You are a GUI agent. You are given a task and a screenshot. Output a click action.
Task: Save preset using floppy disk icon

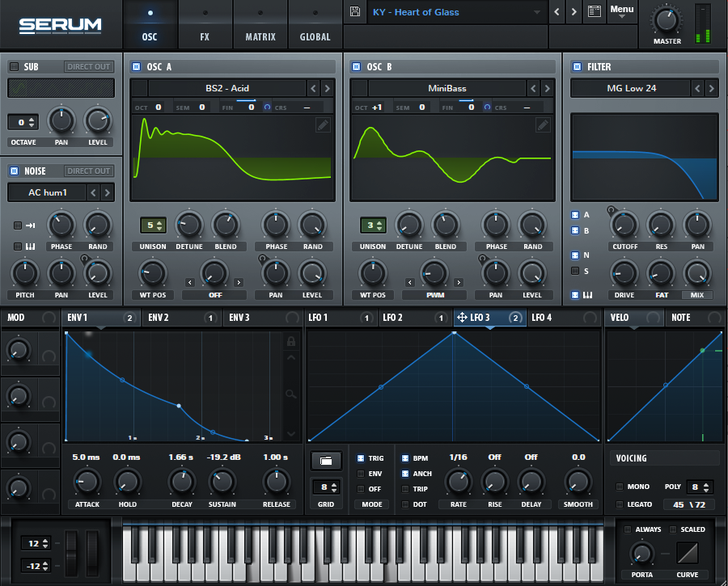click(x=355, y=11)
